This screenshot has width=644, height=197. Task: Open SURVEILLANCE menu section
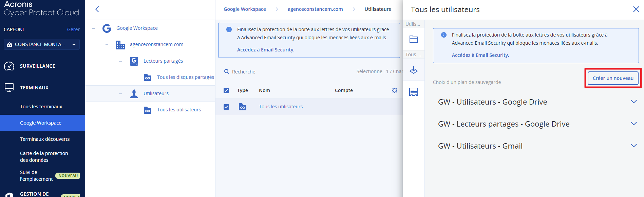[x=37, y=66]
